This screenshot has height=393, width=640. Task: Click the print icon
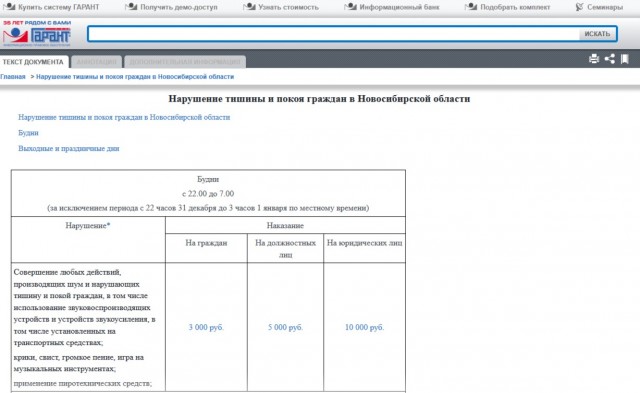(594, 59)
